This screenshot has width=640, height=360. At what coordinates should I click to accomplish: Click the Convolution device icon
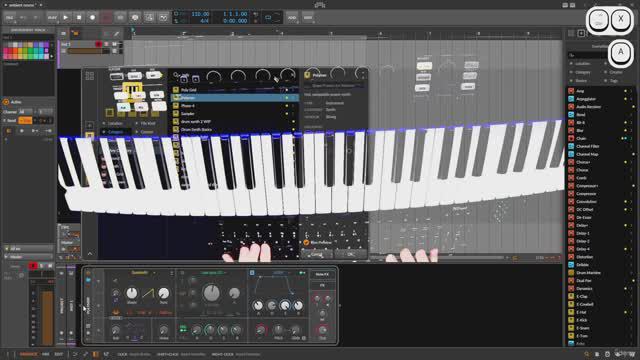[571, 202]
